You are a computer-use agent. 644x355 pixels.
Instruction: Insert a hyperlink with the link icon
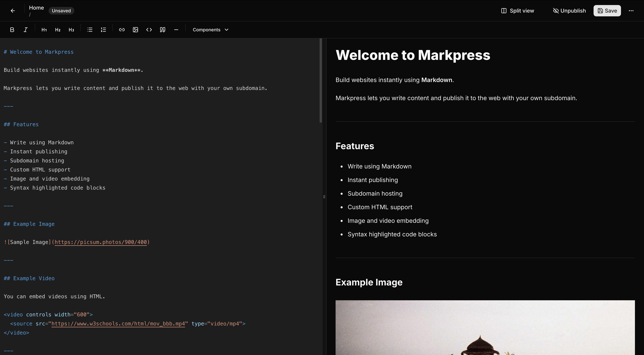(122, 30)
